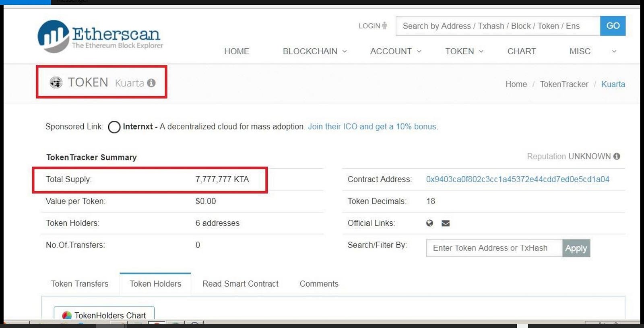Select the Token Holders tab
This screenshot has width=644, height=328.
point(155,284)
